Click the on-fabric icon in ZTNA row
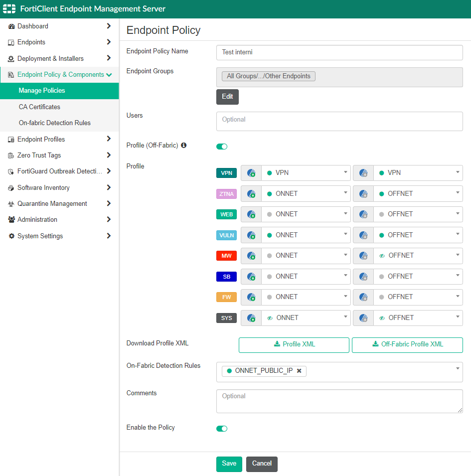The image size is (471, 476). (x=251, y=194)
